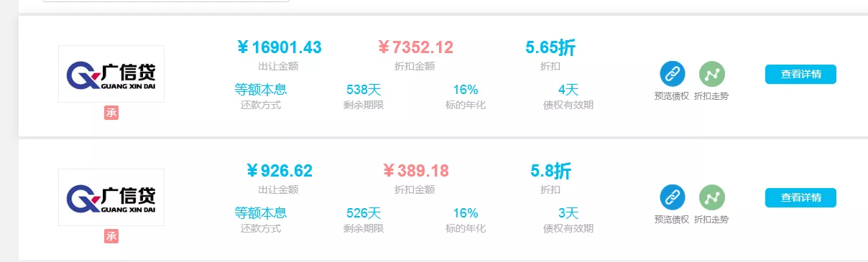Click the 526天 remaining term value
The height and width of the screenshot is (262, 868).
(x=364, y=213)
